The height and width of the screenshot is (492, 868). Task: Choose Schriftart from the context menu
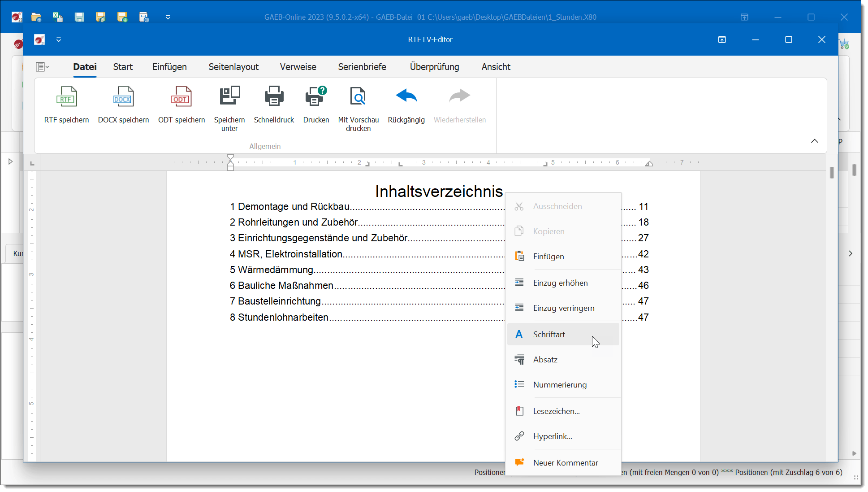coord(549,335)
